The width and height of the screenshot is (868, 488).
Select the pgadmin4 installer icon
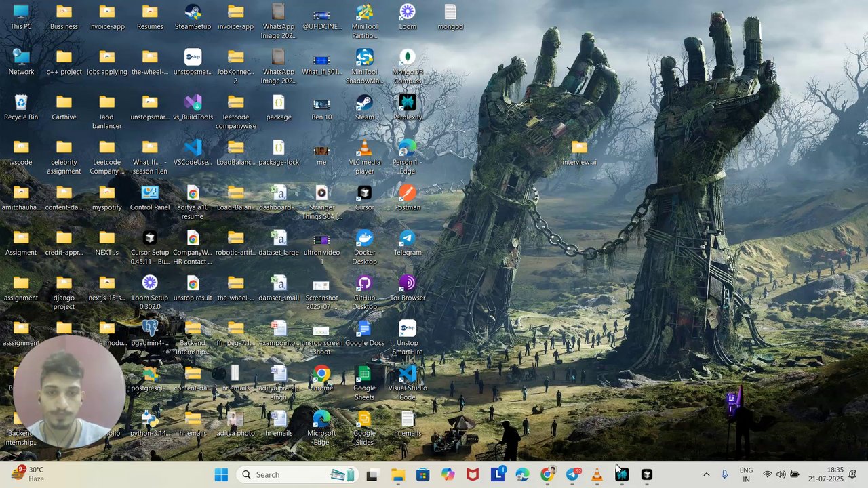pos(150,333)
